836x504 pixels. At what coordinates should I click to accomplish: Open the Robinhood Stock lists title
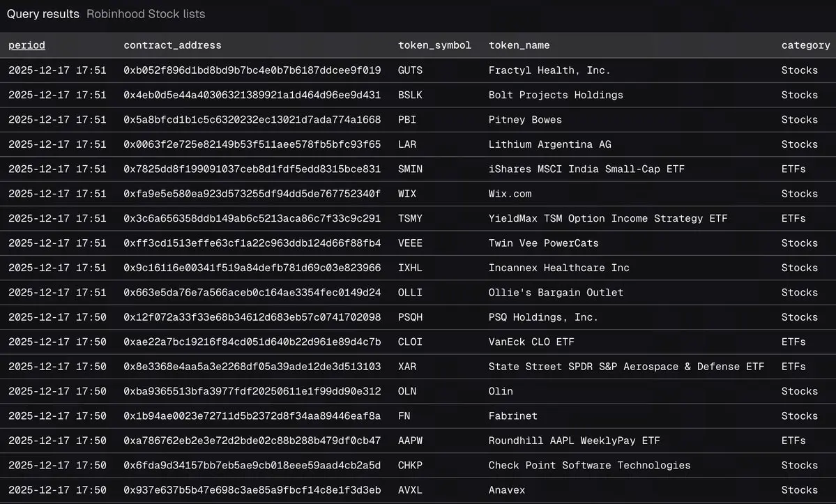tap(146, 14)
